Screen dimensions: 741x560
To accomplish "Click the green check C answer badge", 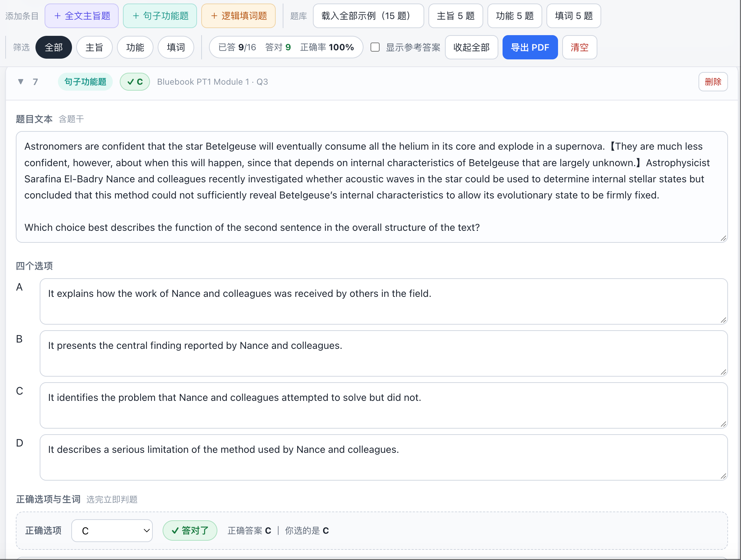I will pyautogui.click(x=135, y=82).
